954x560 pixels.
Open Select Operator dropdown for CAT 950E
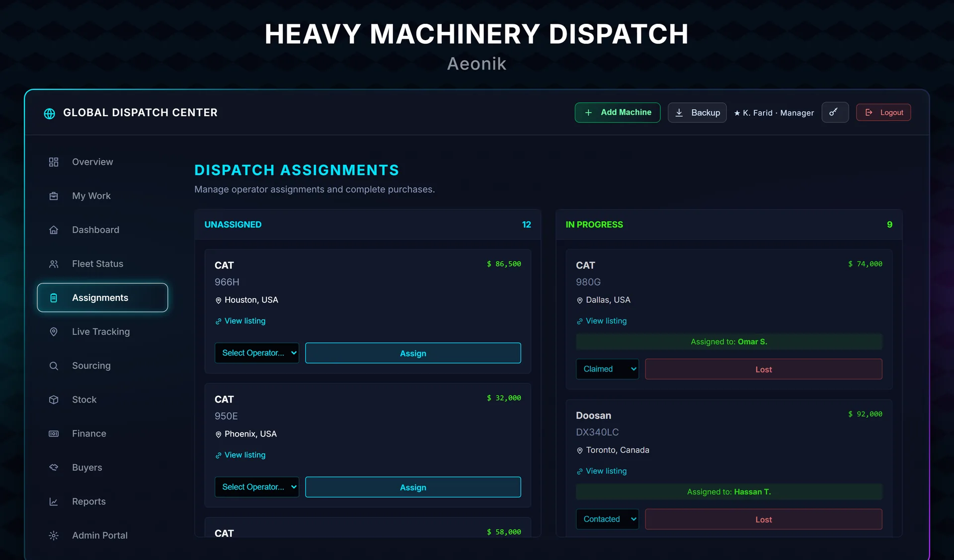point(257,487)
